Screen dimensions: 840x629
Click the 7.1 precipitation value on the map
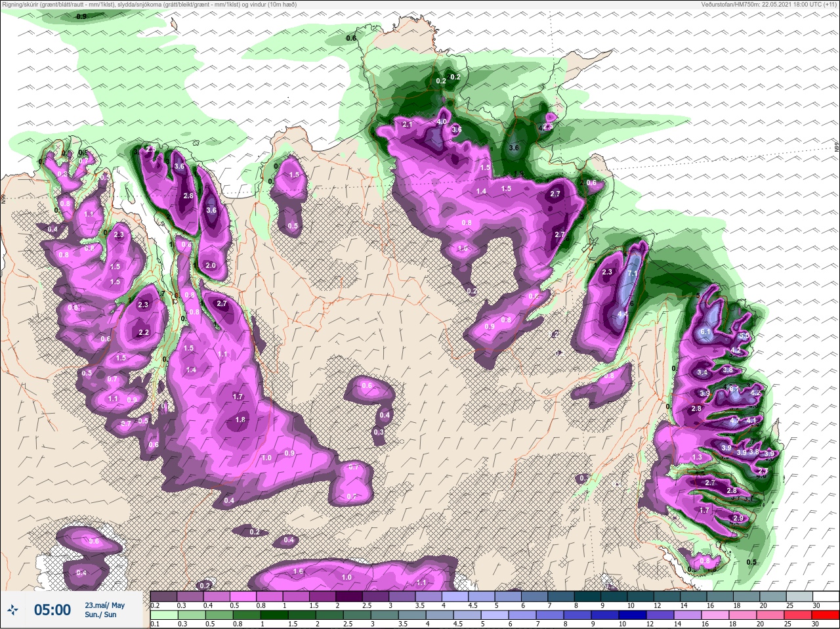[x=633, y=274]
